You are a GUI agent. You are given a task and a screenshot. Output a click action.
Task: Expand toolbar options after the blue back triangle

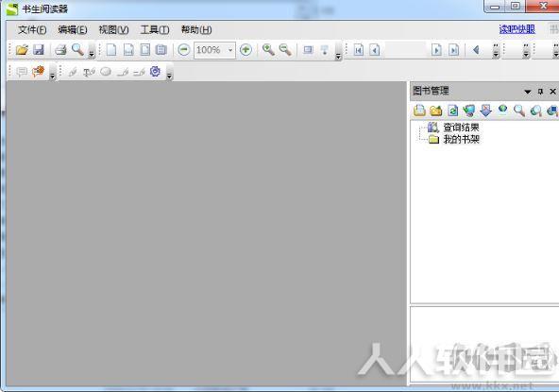(x=496, y=51)
